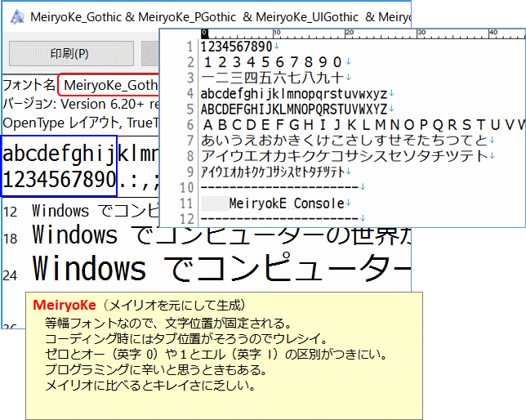Click editor line 7 hiragana あいうえお

[344, 141]
